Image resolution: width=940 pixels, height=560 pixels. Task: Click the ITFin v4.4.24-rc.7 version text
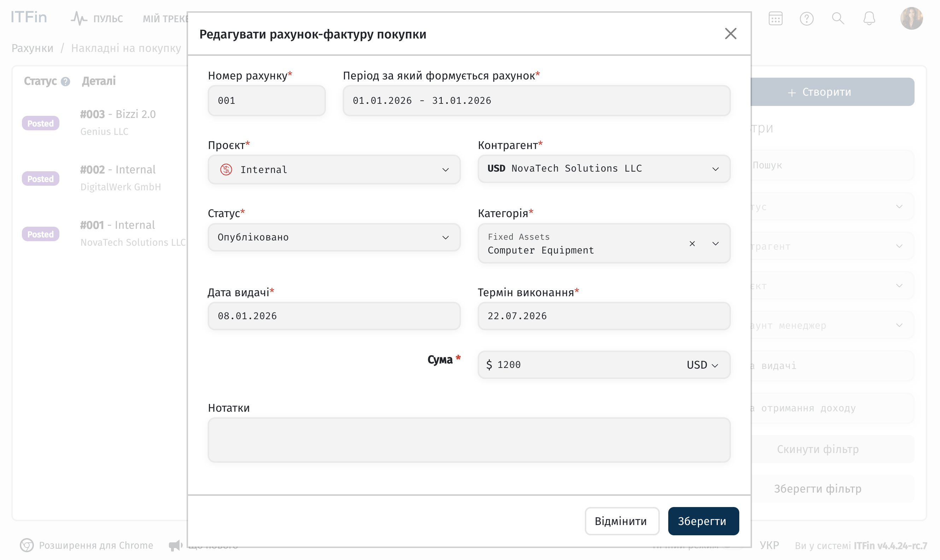(x=890, y=546)
